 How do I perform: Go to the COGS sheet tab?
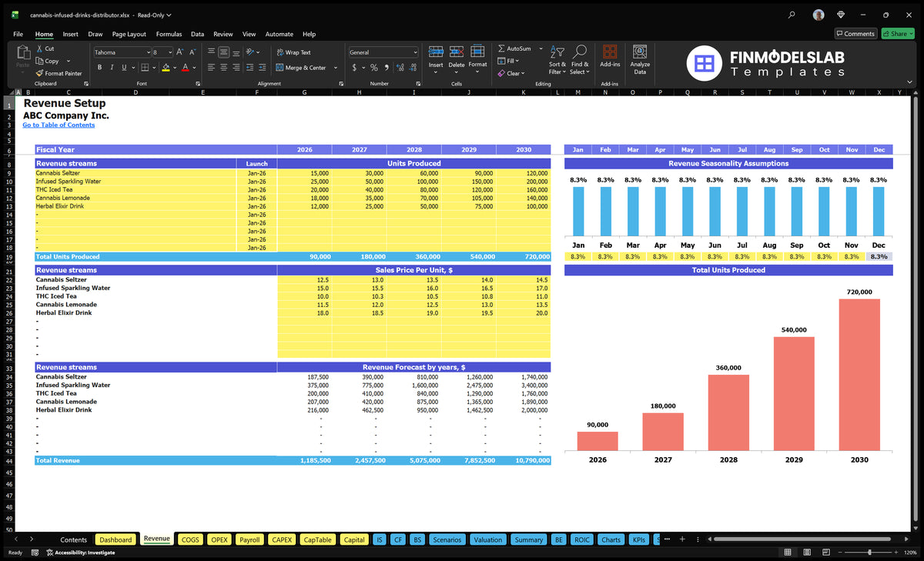pos(190,539)
